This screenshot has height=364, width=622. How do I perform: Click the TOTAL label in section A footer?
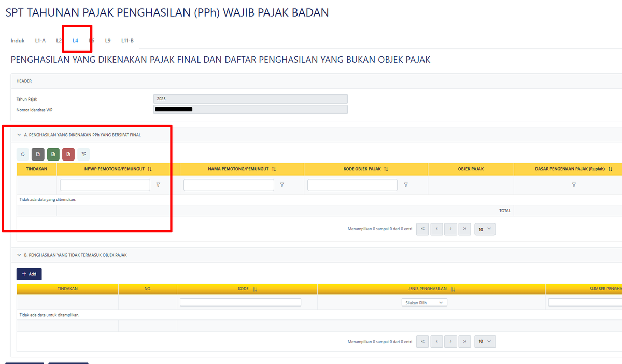pyautogui.click(x=505, y=211)
